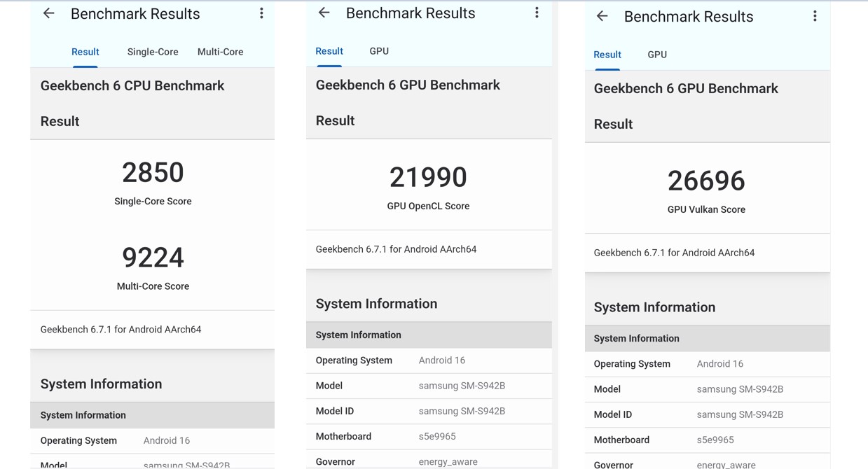Click Model row samsung SM-S942B in Vulkan screen

708,389
